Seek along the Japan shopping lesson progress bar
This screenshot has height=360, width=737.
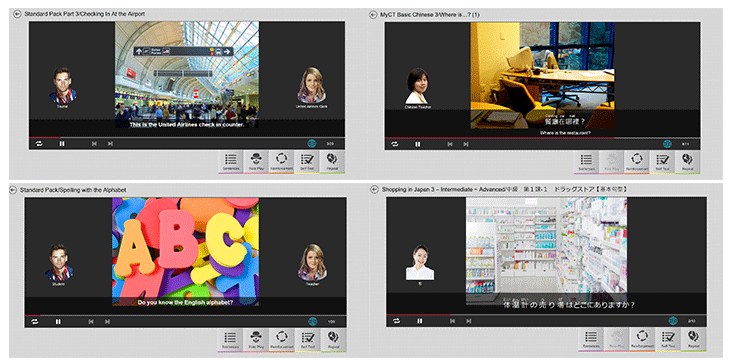546,314
